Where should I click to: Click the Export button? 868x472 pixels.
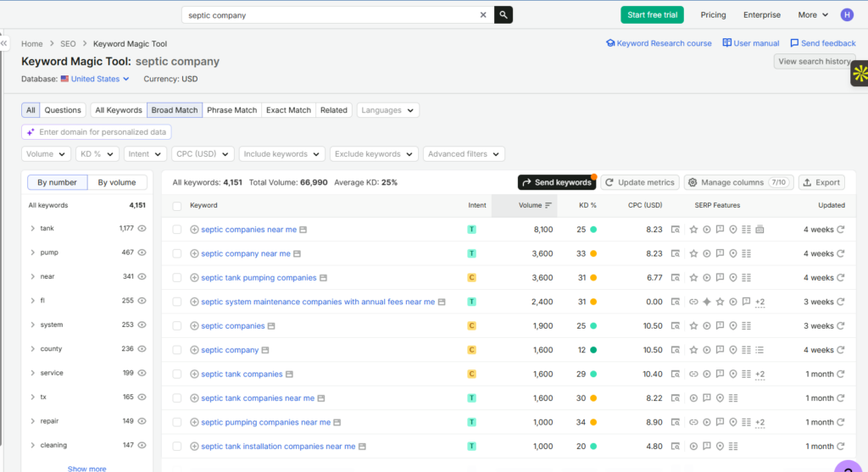click(821, 182)
